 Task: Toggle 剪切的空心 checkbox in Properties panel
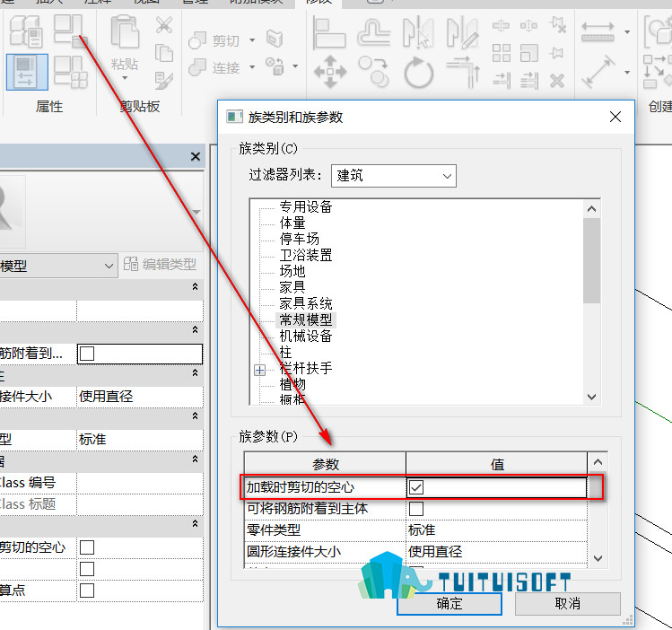point(87,547)
